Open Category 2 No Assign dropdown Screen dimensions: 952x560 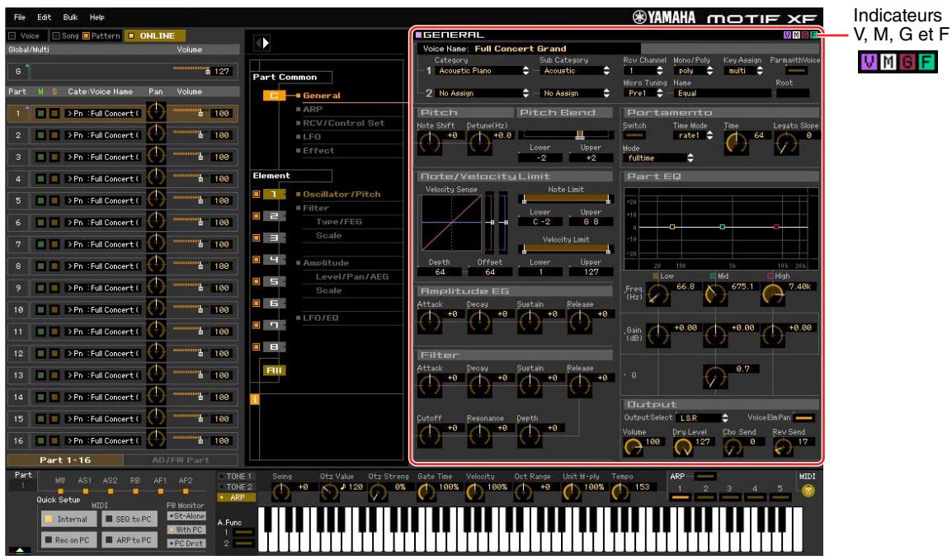tap(483, 93)
